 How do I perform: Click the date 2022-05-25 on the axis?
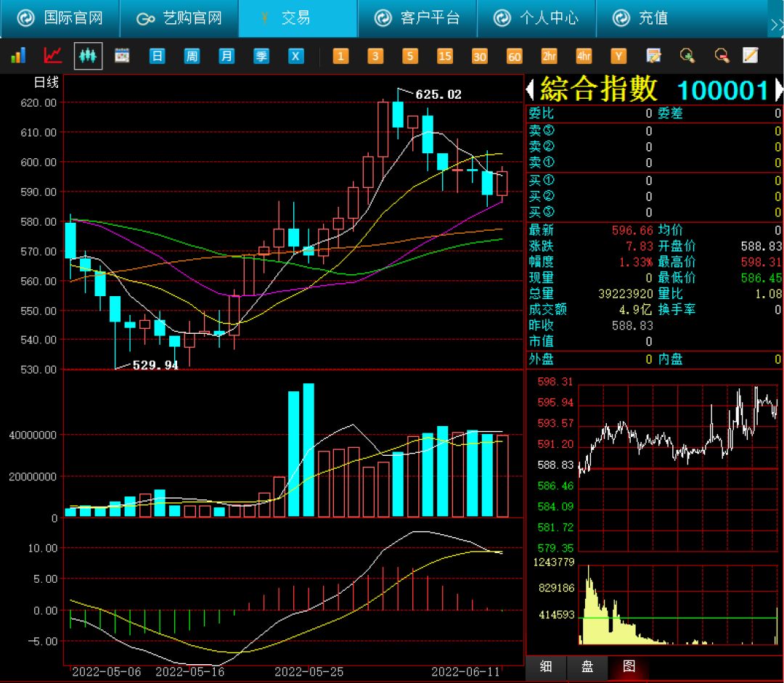[309, 672]
